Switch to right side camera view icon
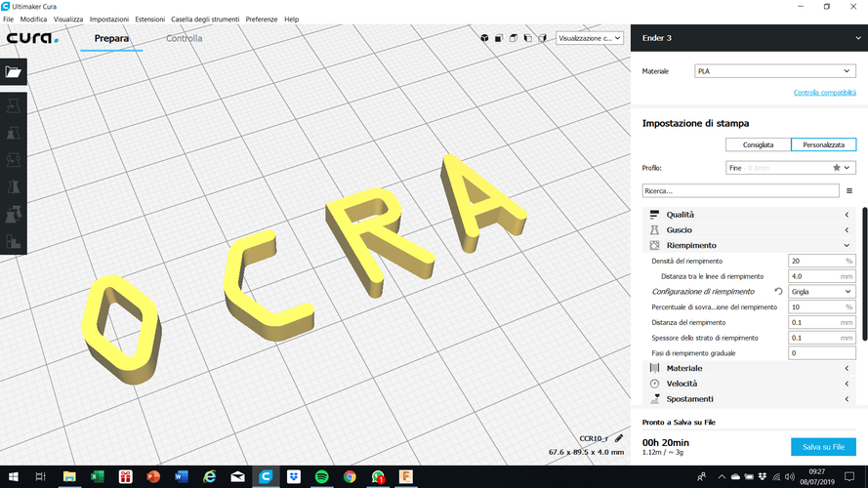The height and width of the screenshot is (488, 868). pos(542,38)
